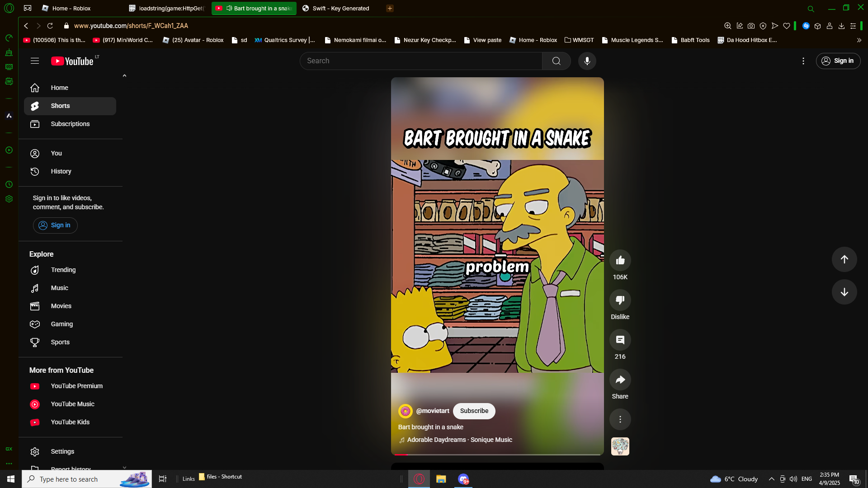Open the weather widget showing 6°C Cloudy
Image resolution: width=868 pixels, height=488 pixels.
tap(734, 479)
